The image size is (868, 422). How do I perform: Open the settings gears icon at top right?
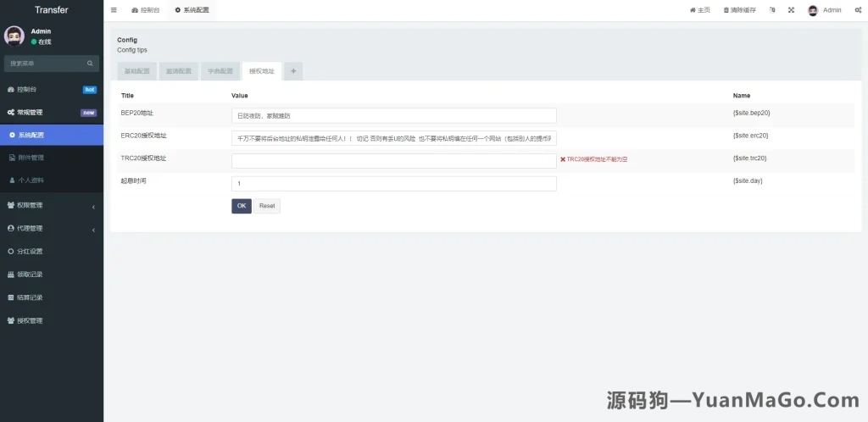(858, 10)
